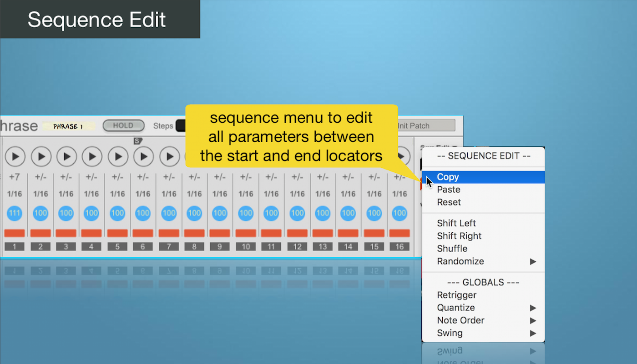Image resolution: width=637 pixels, height=364 pixels.
Task: Click the PHRASE 1 name field
Action: click(x=69, y=126)
